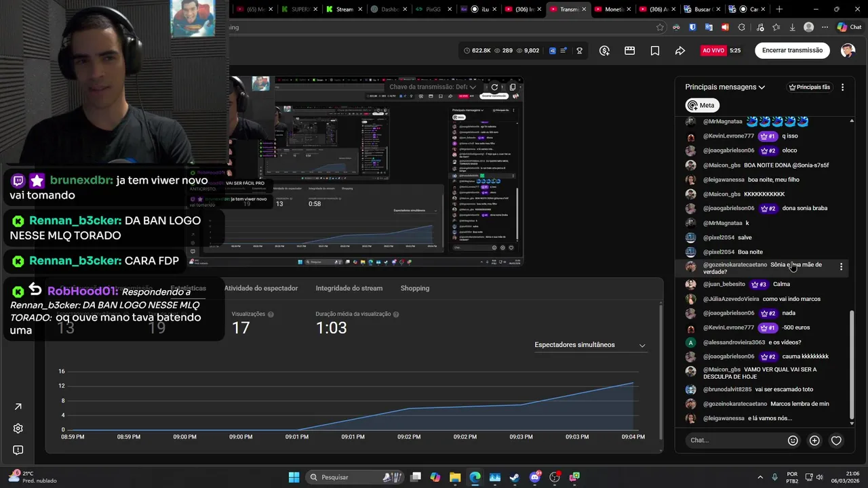Pop out the stream preview window

[513, 87]
